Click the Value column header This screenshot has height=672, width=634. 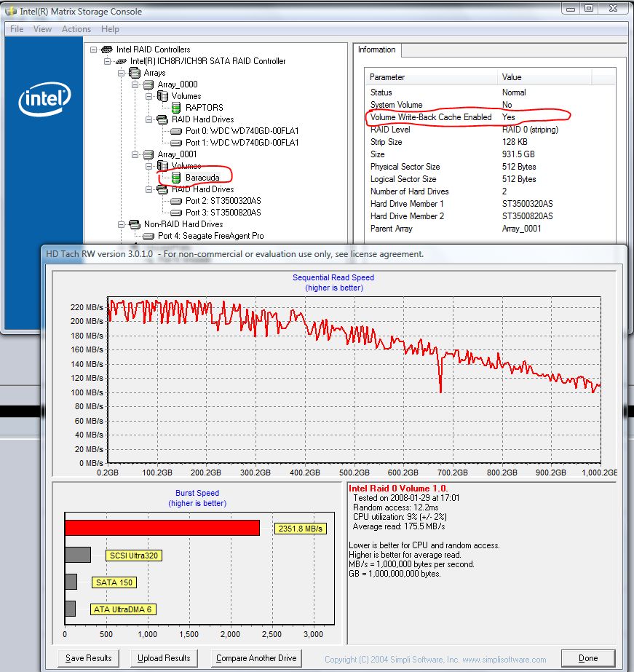point(544,77)
